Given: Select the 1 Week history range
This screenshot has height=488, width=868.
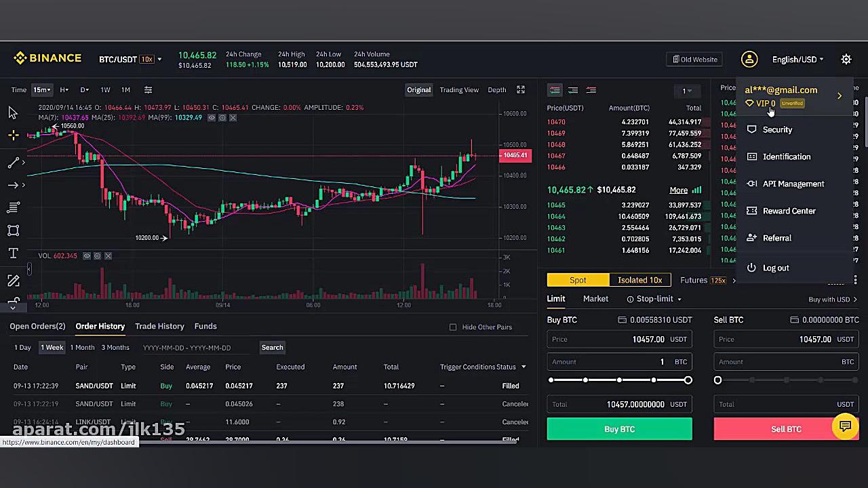Looking at the screenshot, I should 52,348.
